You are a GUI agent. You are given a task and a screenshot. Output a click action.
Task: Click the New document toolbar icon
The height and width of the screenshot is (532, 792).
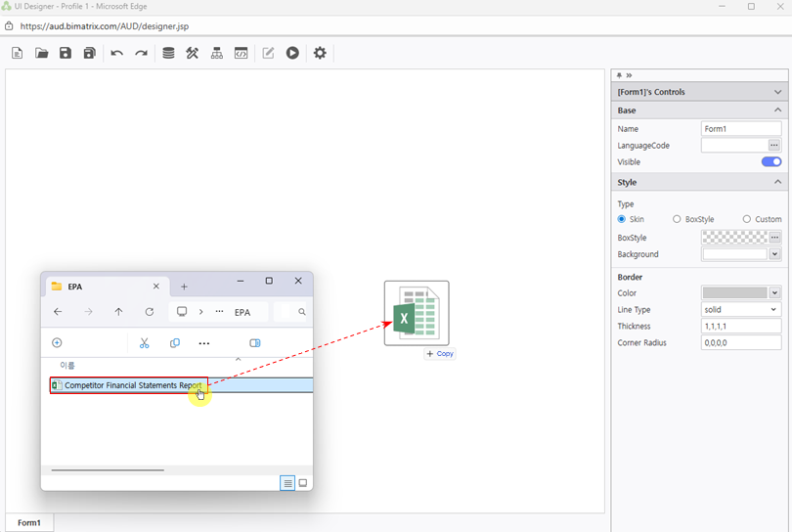click(x=18, y=53)
